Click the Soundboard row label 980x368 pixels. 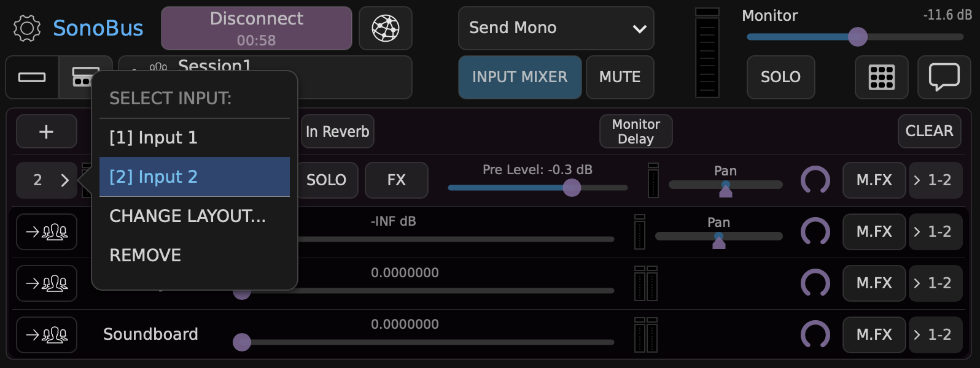tap(150, 334)
